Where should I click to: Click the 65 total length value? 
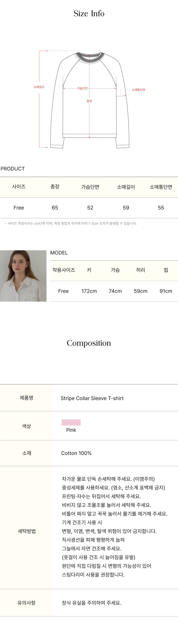pyautogui.click(x=55, y=208)
